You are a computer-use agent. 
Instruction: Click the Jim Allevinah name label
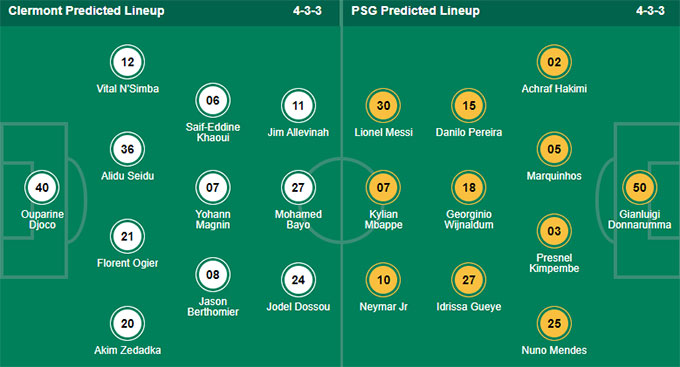coord(298,132)
